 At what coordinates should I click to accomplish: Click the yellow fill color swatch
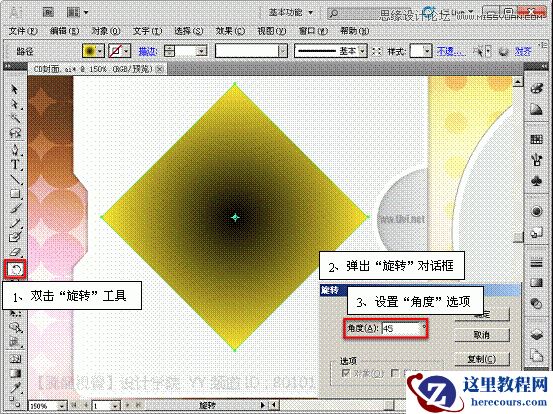(90, 51)
